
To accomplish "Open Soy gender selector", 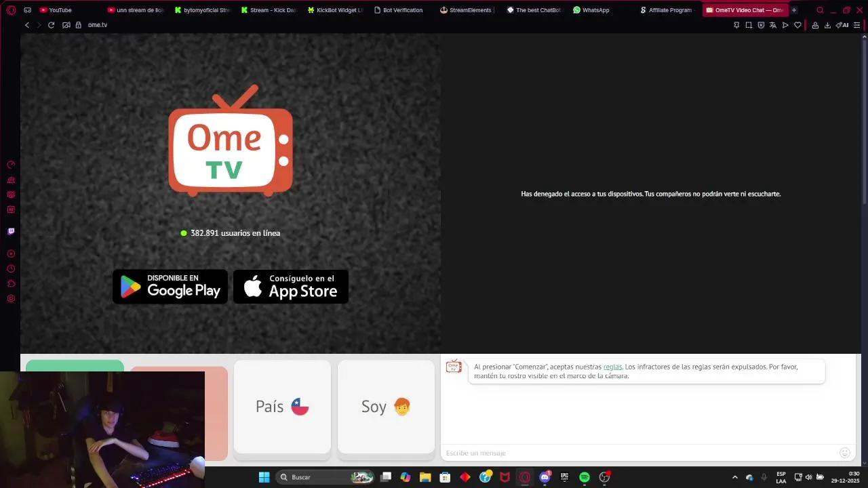I will 386,407.
